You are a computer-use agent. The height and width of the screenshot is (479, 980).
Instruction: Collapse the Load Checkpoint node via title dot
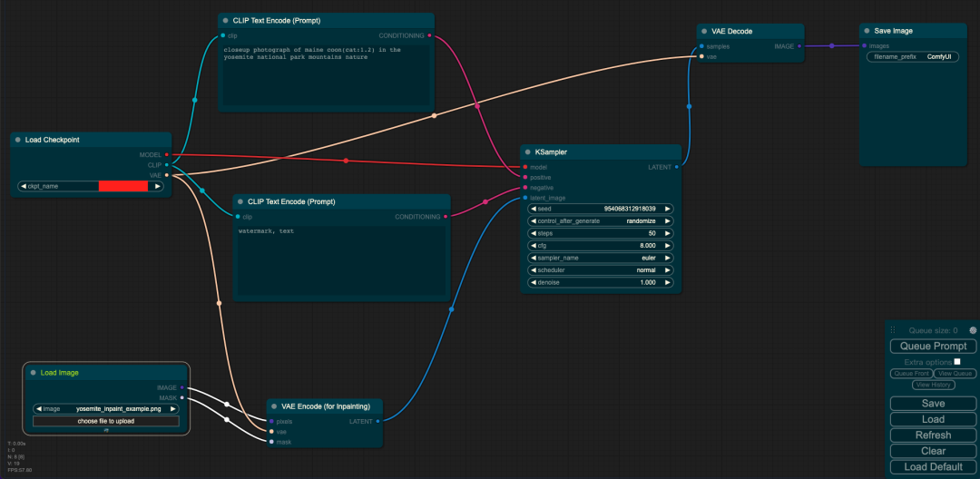click(x=18, y=140)
